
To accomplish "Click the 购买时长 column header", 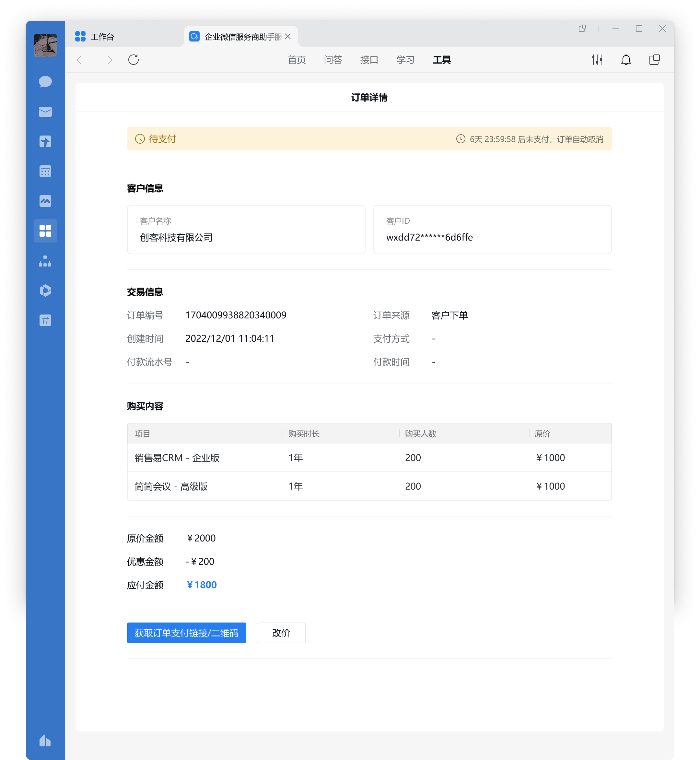I will (304, 433).
